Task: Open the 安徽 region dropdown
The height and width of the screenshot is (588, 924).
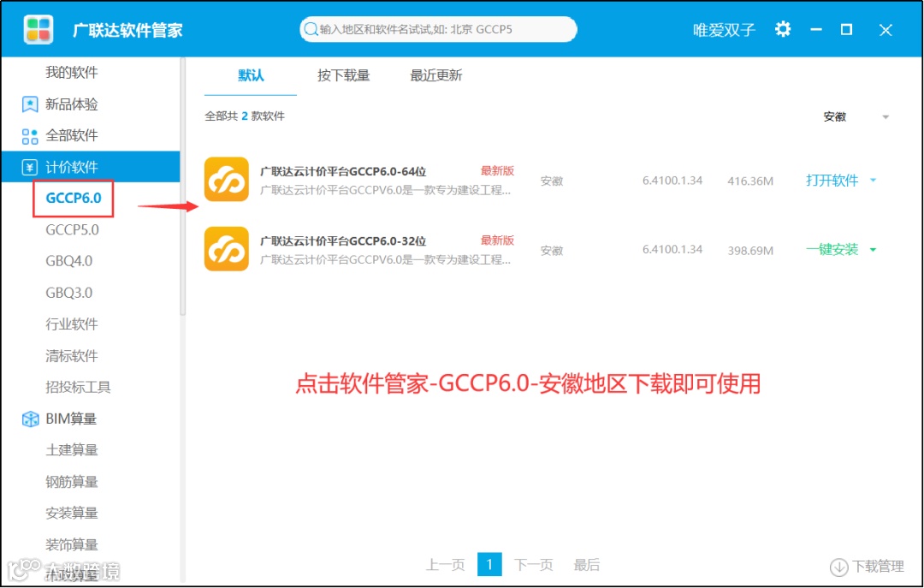Action: [856, 116]
